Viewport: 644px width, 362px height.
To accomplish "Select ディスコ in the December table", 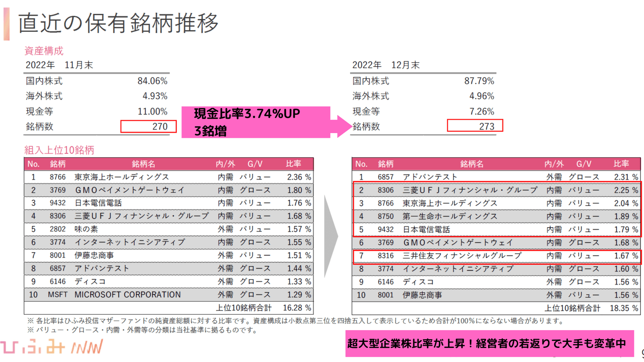I will click(x=418, y=282).
